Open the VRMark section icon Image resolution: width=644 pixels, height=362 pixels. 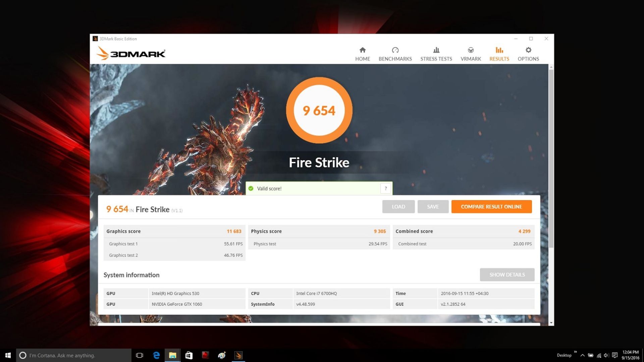[471, 50]
